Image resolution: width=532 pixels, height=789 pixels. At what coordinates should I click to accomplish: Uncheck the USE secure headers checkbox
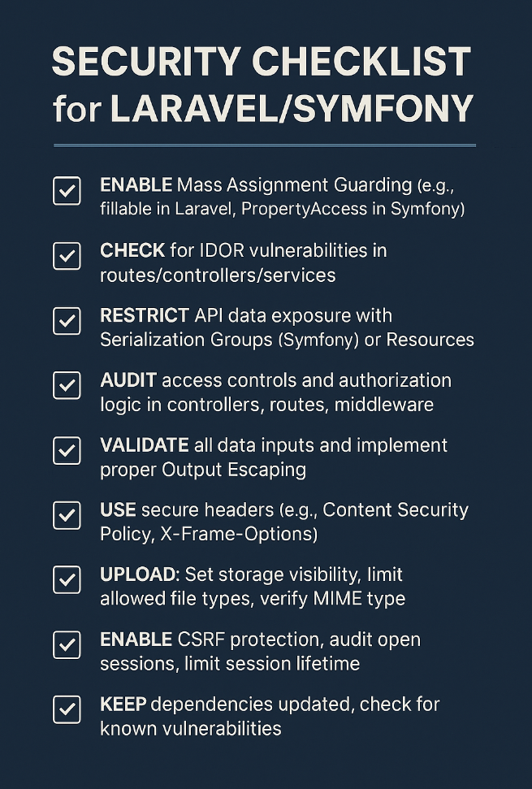click(x=67, y=515)
